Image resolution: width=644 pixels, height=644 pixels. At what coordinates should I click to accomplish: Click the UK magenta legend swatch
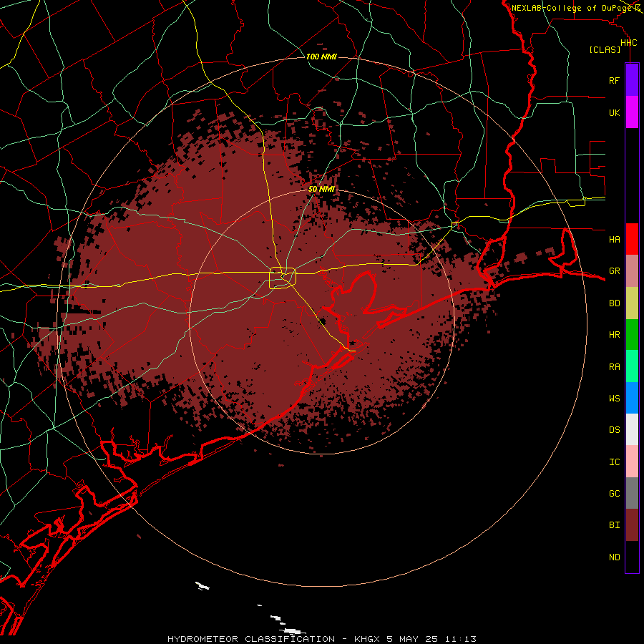632,112
